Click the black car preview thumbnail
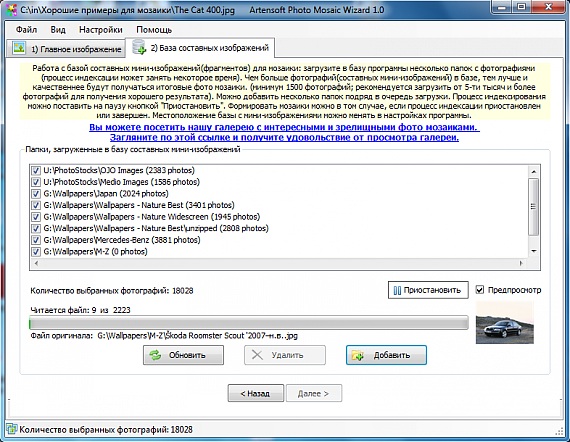This screenshot has width=570, height=442. tap(505, 323)
